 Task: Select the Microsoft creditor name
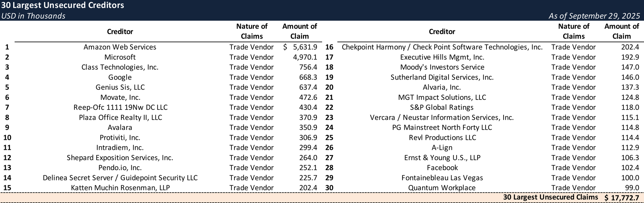point(120,57)
